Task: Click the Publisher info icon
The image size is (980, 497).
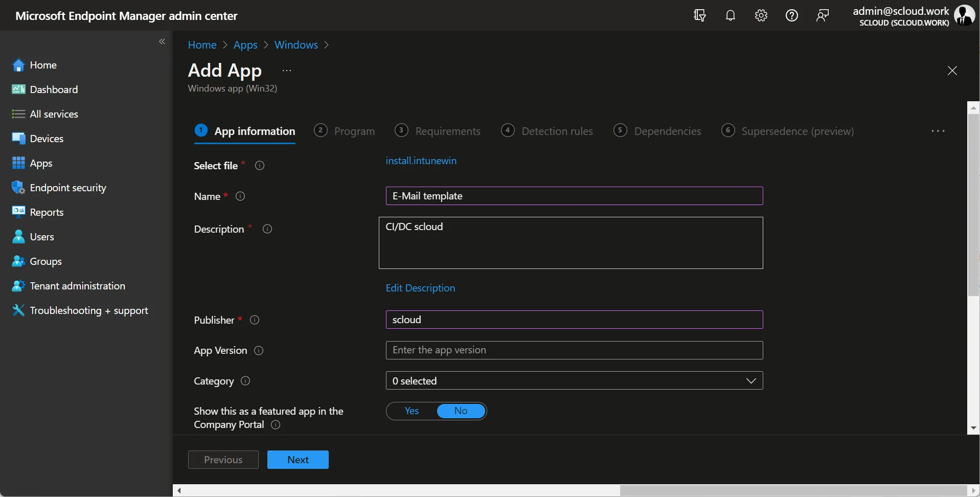Action: point(255,320)
